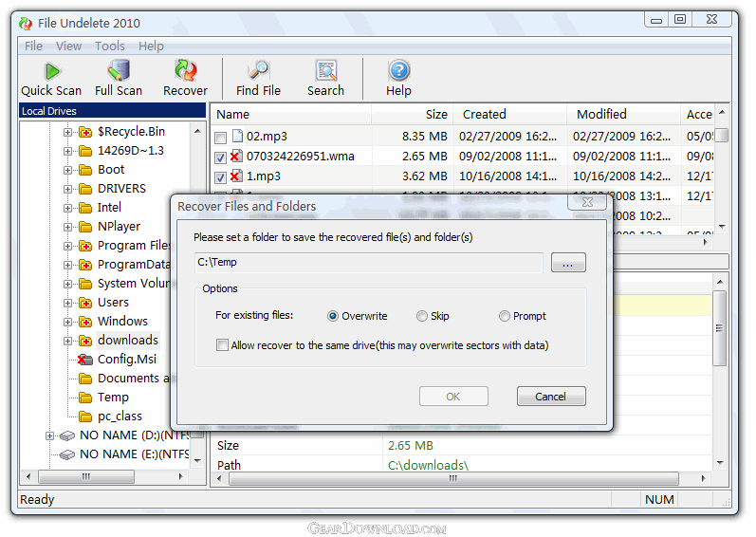Select the Skip radio option
The image size is (756, 537).
(x=422, y=316)
